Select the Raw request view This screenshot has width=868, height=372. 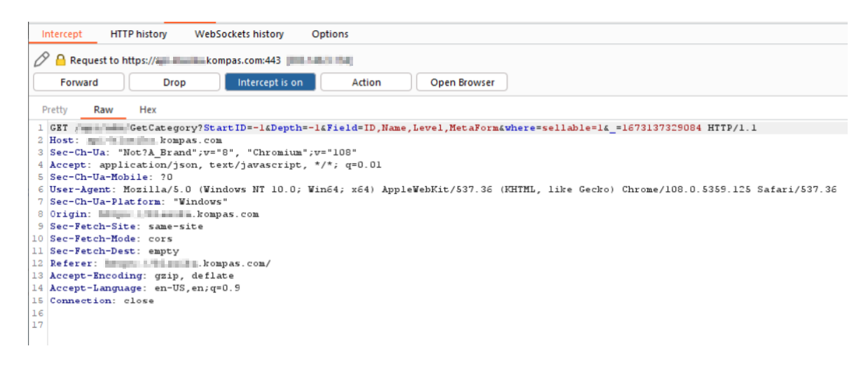(104, 110)
